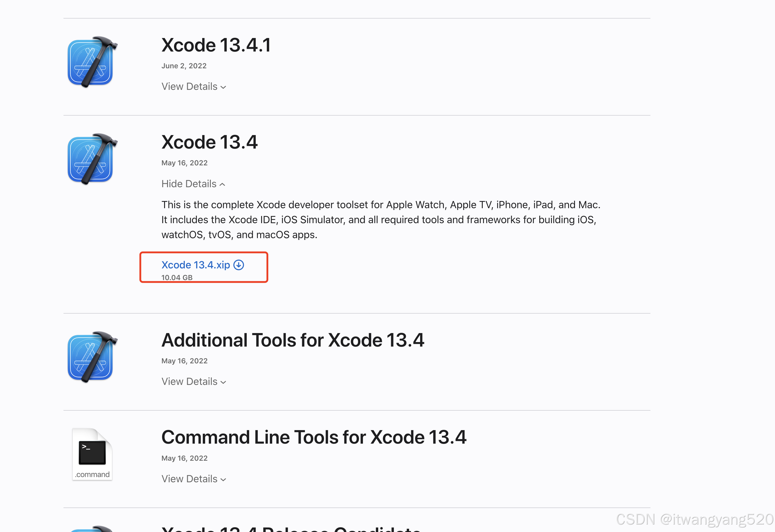Viewport: 775px width, 532px height.
Task: Click the Xcode 13.4.1 app icon
Action: pos(92,62)
